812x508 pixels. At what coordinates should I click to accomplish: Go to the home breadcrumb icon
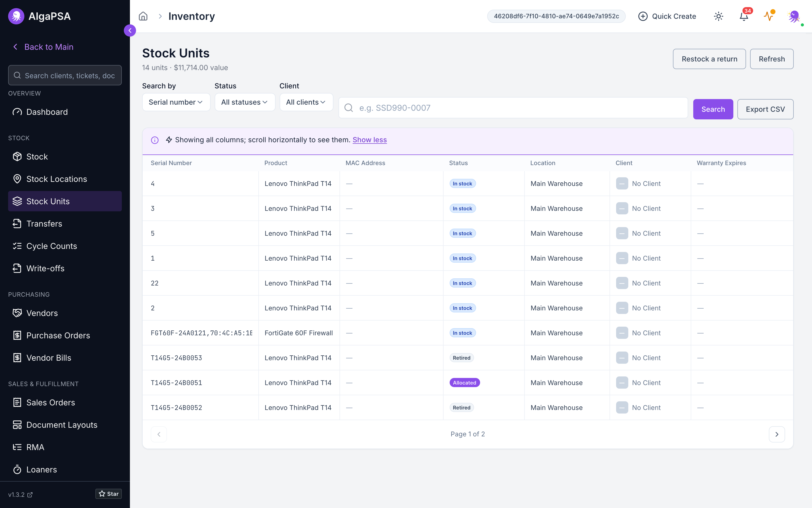(143, 16)
